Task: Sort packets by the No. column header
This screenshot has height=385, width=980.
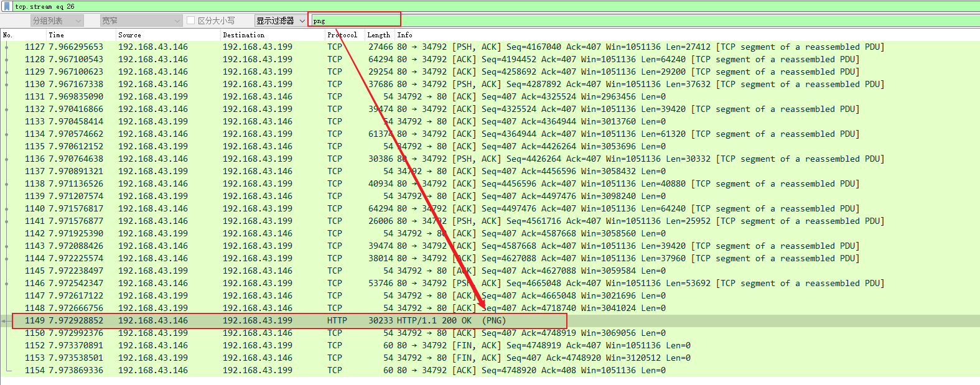Action: 8,35
